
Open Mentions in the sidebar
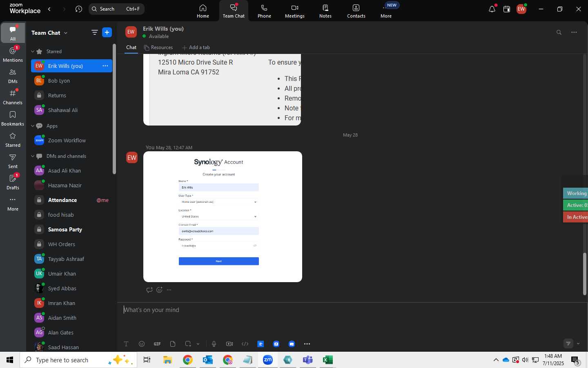point(13,54)
